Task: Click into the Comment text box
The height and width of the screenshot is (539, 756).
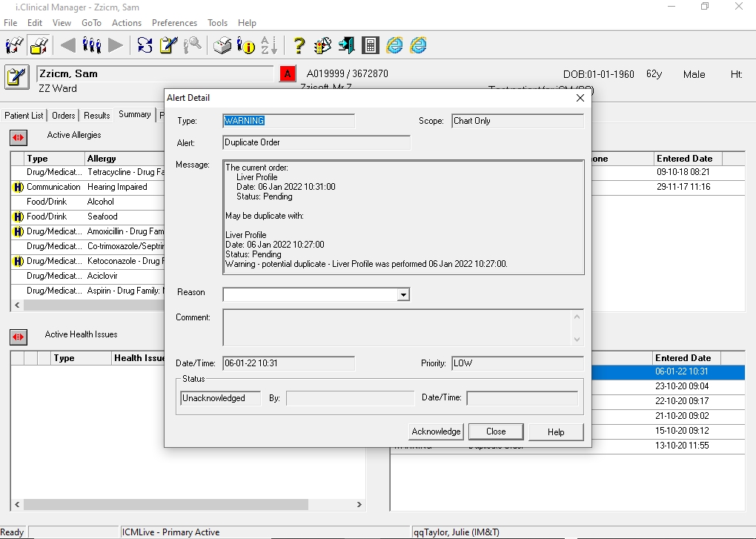Action: click(397, 328)
